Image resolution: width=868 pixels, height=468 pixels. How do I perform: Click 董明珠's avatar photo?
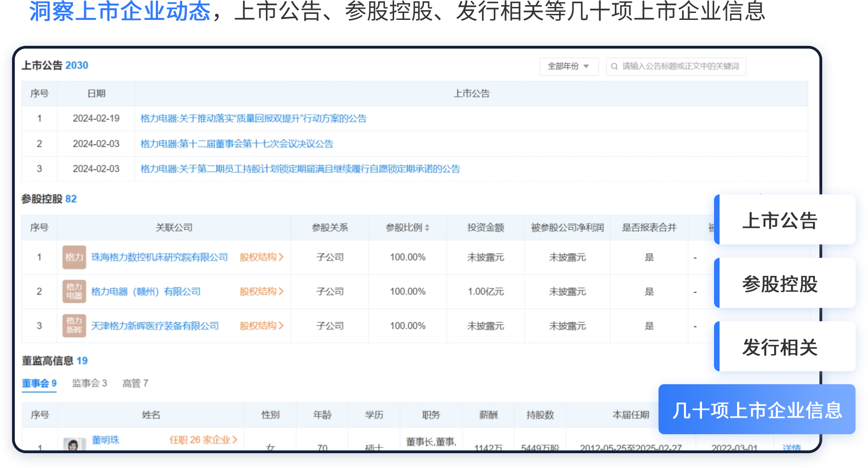coord(74,444)
